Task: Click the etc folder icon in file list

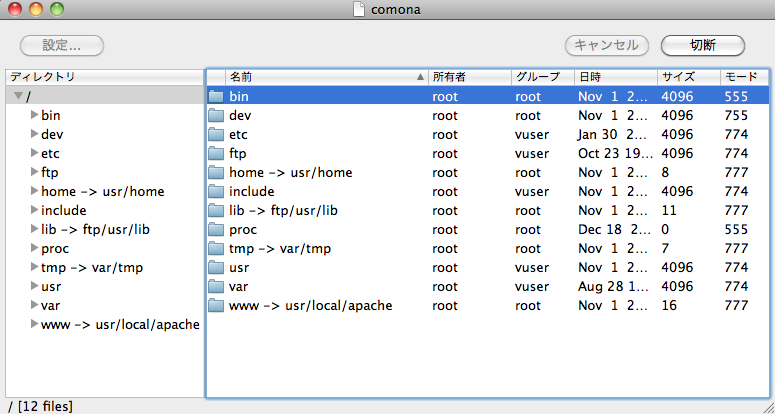Action: (216, 135)
